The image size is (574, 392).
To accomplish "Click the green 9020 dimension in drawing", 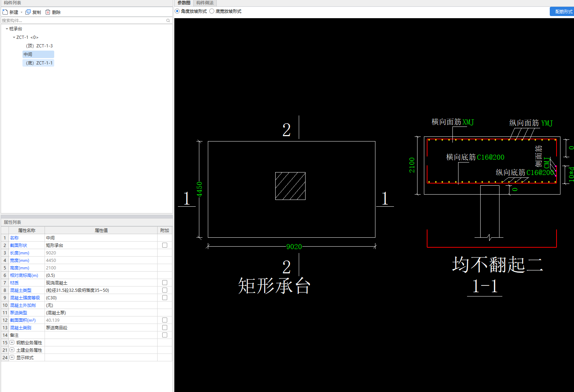I will (x=294, y=247).
